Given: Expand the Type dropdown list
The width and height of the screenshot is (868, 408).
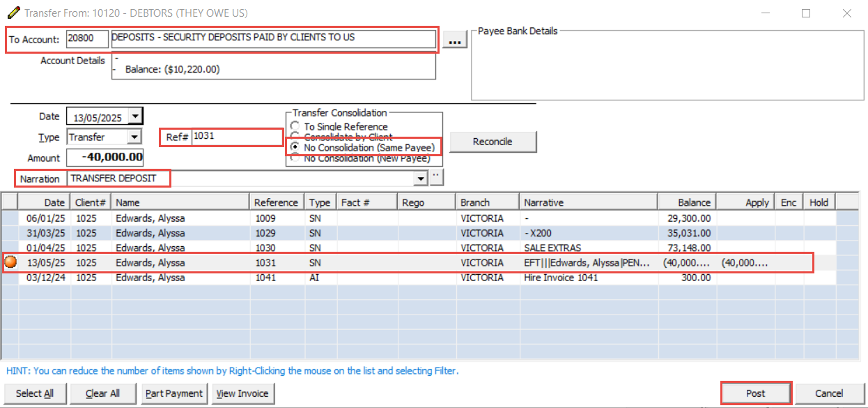Looking at the screenshot, I should pos(134,137).
